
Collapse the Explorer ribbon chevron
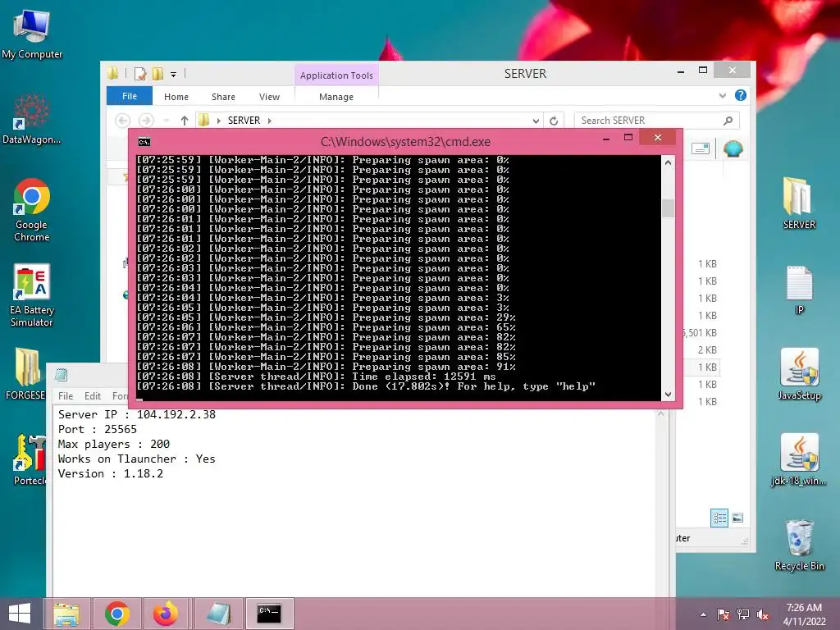tap(722, 96)
